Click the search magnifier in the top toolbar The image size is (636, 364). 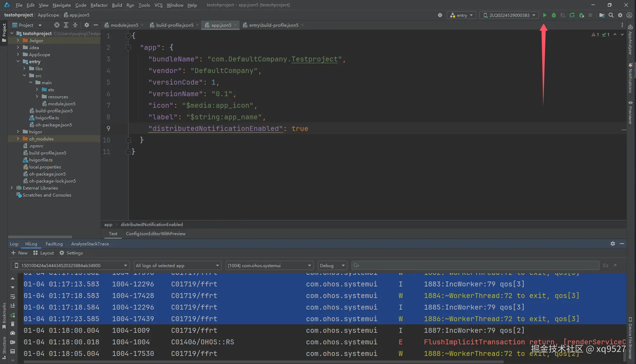[611, 15]
